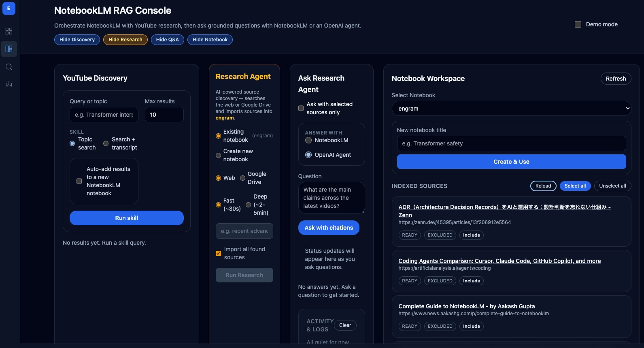Click the Research Agent query input
The width and height of the screenshot is (644, 348).
point(244,231)
